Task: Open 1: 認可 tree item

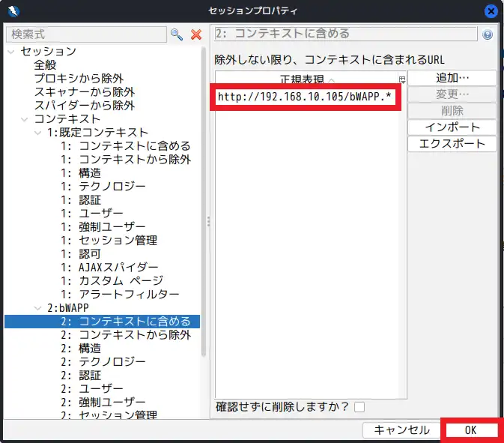Action: coord(81,254)
